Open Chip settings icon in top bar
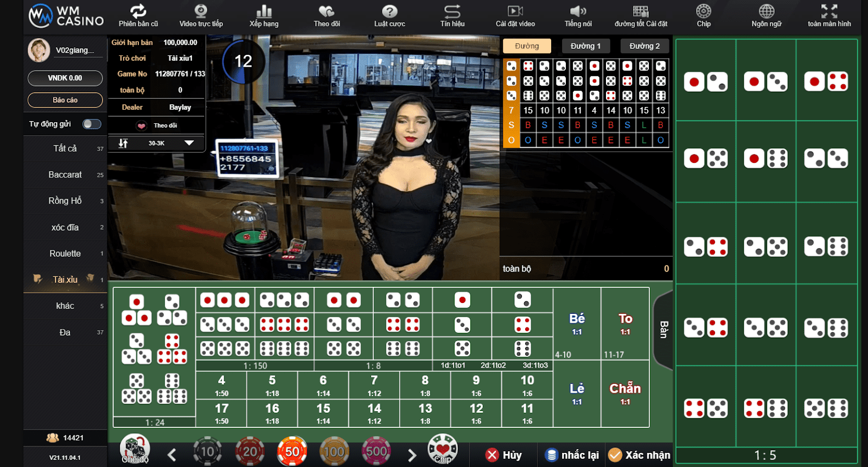This screenshot has height=467, width=868. coord(704,11)
